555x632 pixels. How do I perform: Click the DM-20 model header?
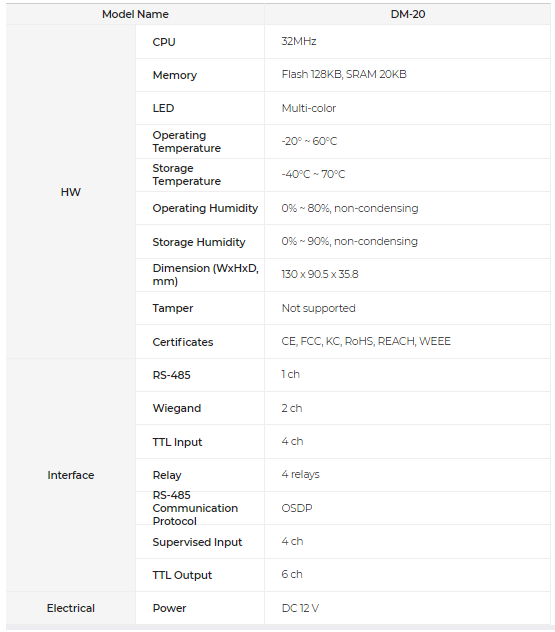407,14
